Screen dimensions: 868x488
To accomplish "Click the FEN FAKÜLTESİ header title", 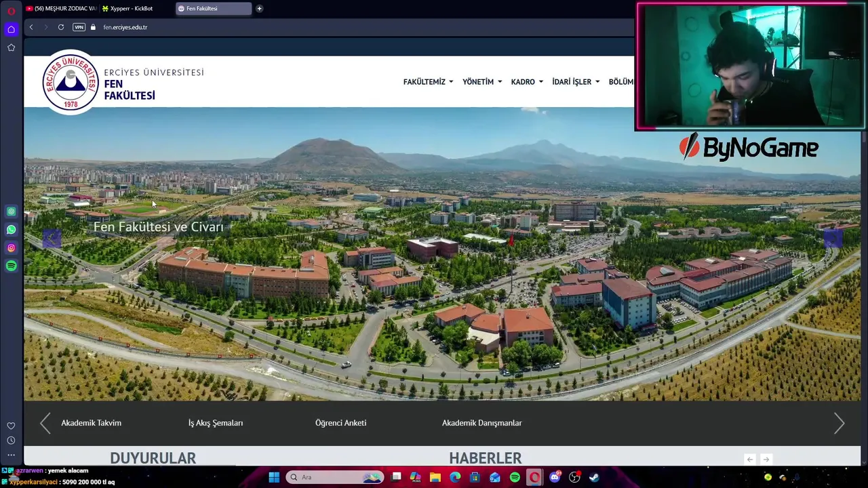I will pyautogui.click(x=130, y=89).
